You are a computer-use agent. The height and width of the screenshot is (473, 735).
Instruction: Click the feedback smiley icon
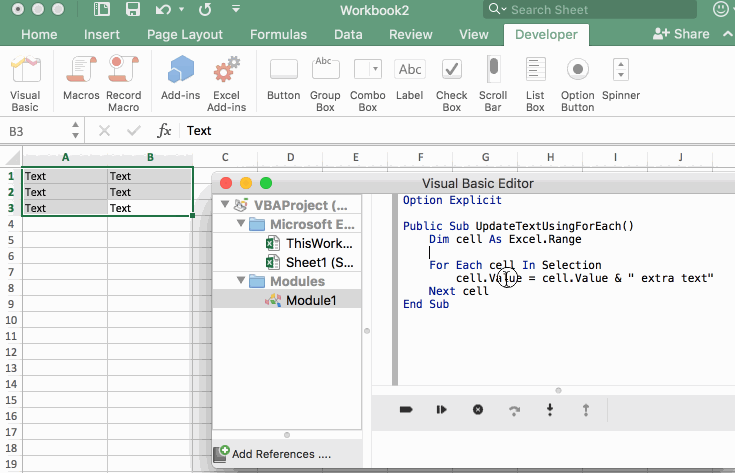(x=721, y=9)
